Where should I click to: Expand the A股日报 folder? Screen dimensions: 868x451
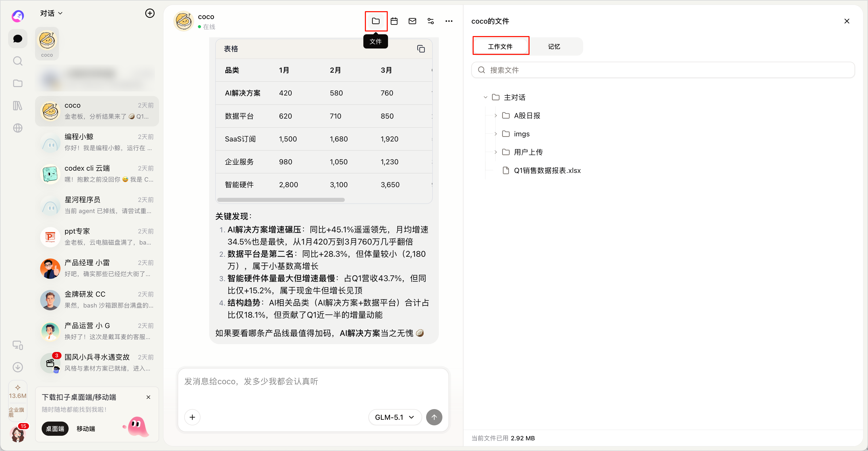pos(495,116)
